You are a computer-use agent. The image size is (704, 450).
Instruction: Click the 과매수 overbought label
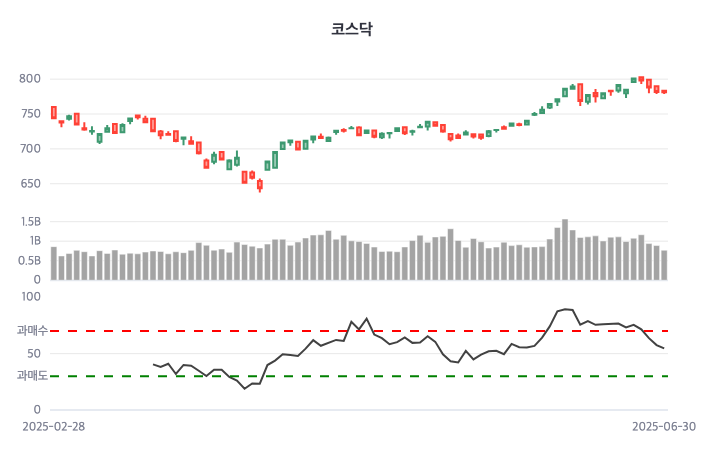click(32, 330)
